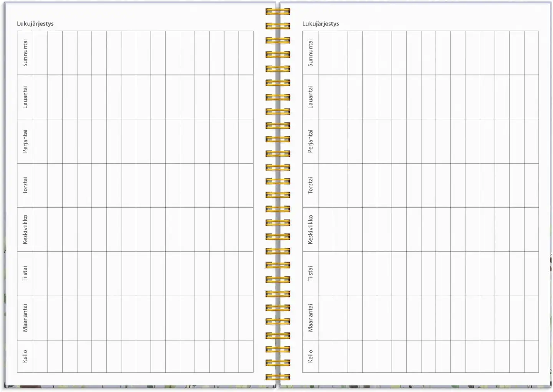Click Sunnuntai label on right page
553x392 pixels.
point(311,53)
